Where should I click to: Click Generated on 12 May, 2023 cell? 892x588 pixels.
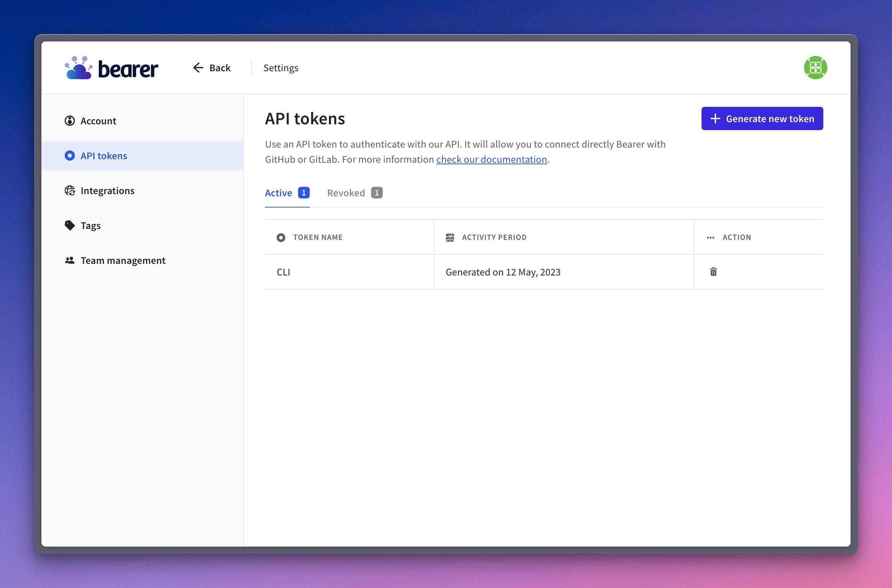(564, 272)
